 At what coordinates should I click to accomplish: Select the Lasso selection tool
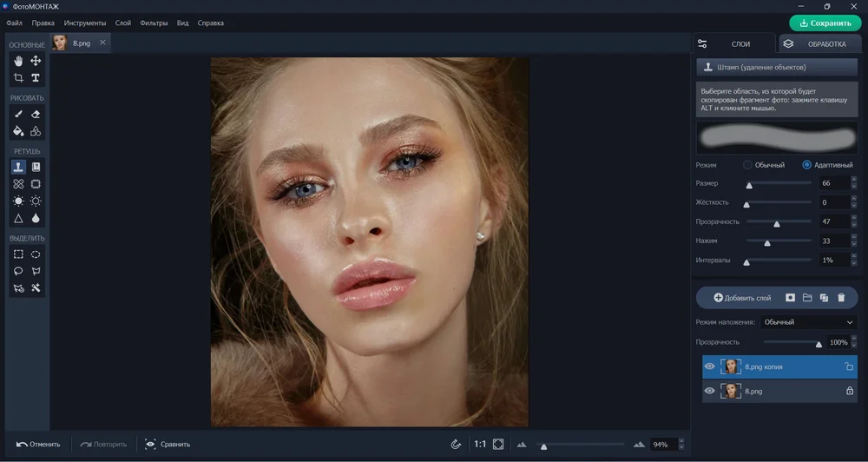point(18,271)
